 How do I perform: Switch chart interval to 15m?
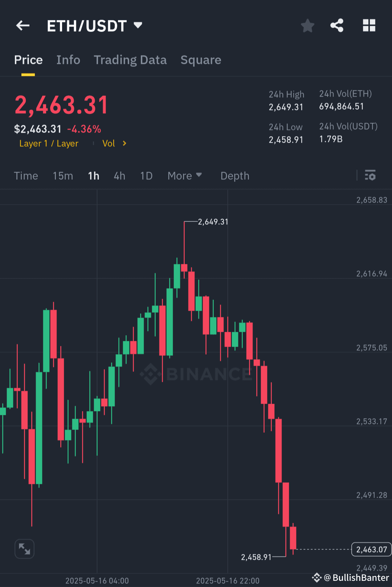[x=62, y=176]
